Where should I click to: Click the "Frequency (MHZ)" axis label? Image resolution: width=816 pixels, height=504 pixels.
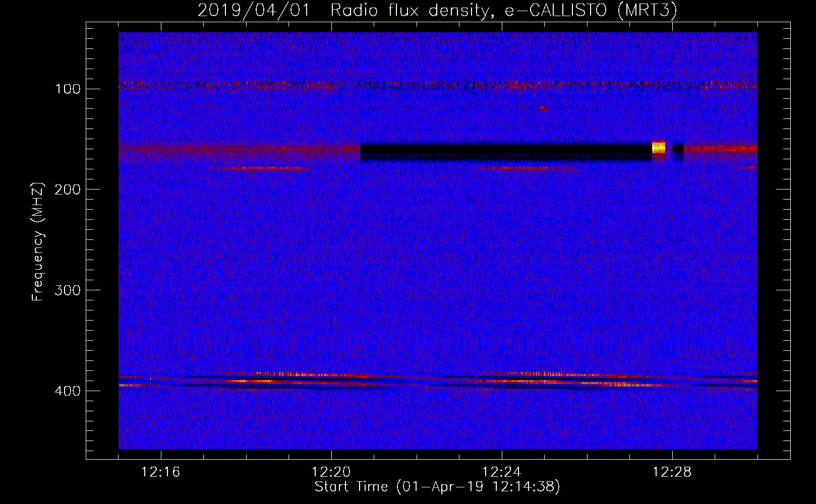coord(38,241)
